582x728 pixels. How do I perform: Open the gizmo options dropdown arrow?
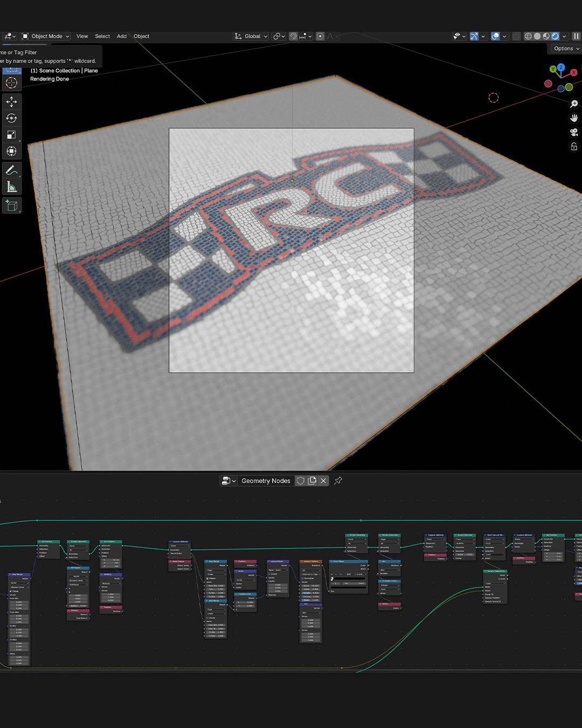click(483, 36)
